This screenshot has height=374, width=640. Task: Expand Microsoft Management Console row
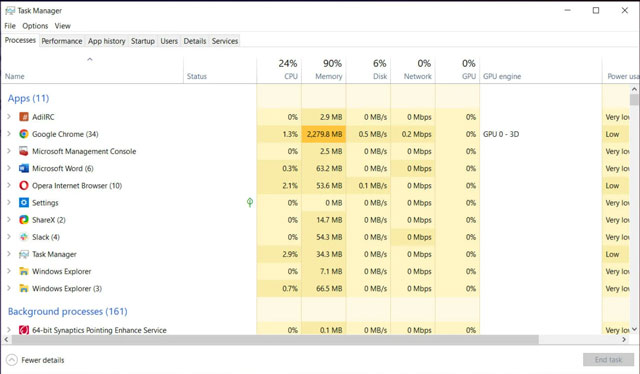pyautogui.click(x=9, y=151)
